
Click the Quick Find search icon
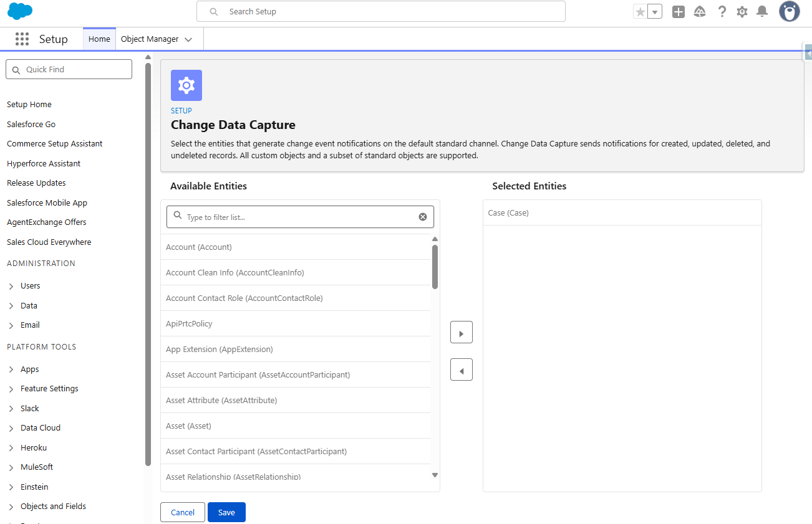pyautogui.click(x=16, y=70)
